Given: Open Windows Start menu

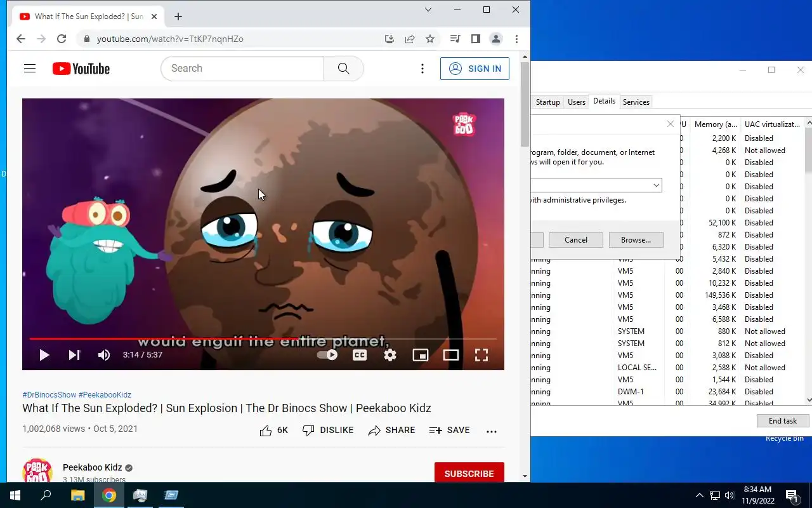Looking at the screenshot, I should (x=15, y=495).
